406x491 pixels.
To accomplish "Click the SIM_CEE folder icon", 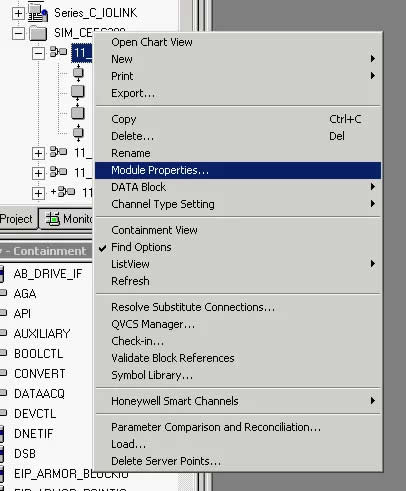I will coord(38,33).
